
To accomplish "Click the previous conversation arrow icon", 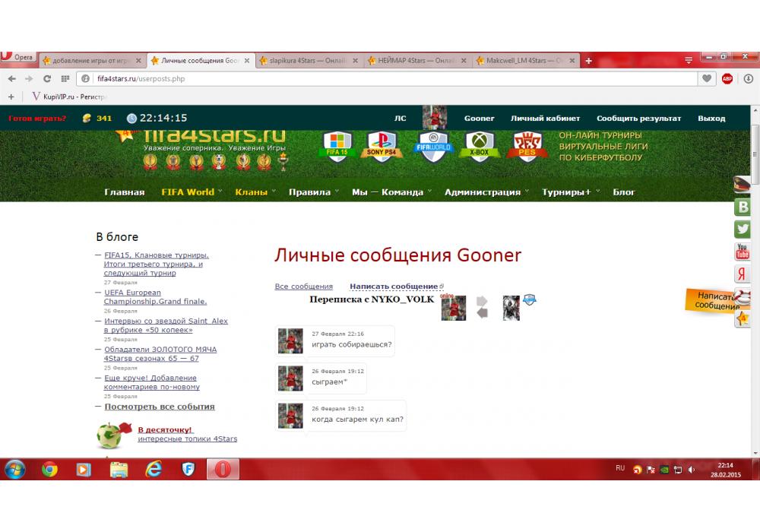I will tap(482, 313).
